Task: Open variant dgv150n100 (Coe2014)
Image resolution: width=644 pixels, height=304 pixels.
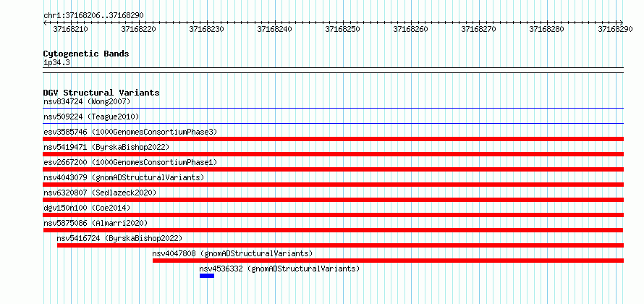Action: point(87,208)
